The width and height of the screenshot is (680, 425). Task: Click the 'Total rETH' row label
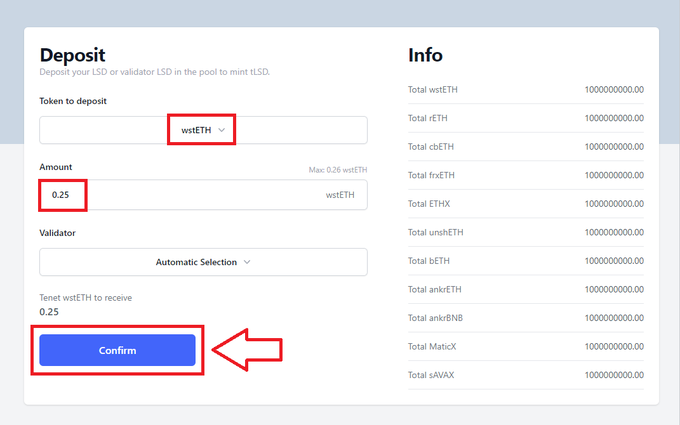pyautogui.click(x=428, y=118)
